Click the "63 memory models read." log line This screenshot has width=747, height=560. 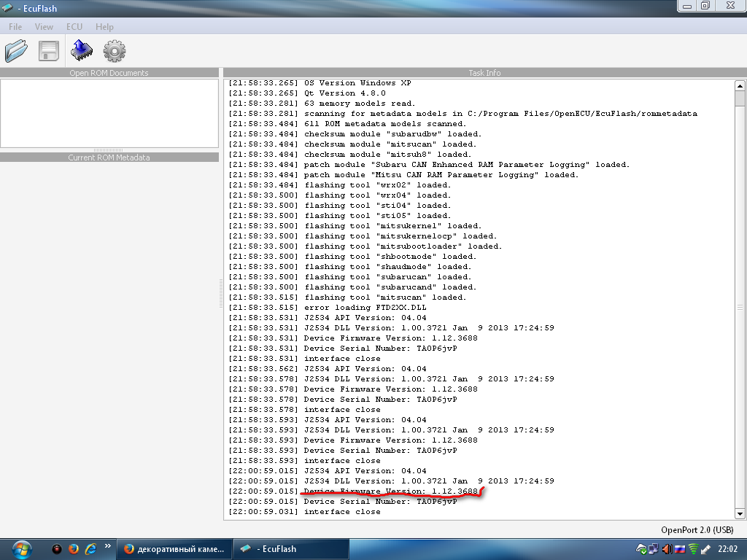click(322, 104)
